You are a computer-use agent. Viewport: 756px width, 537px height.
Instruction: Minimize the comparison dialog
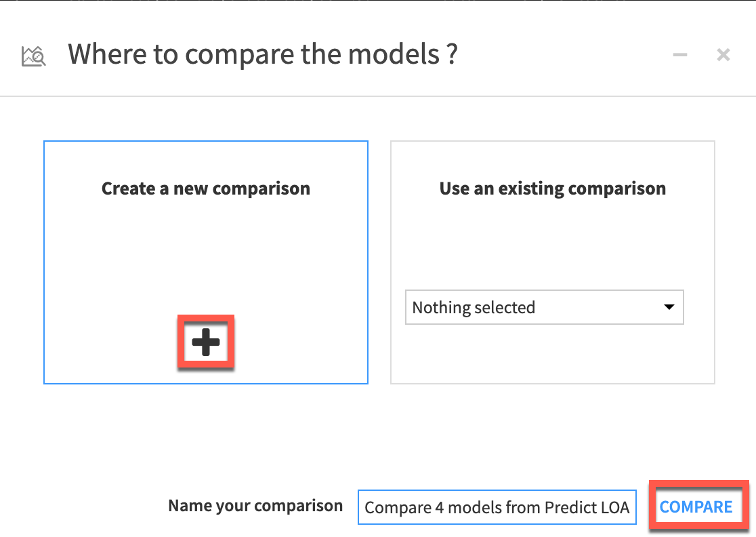(x=680, y=55)
